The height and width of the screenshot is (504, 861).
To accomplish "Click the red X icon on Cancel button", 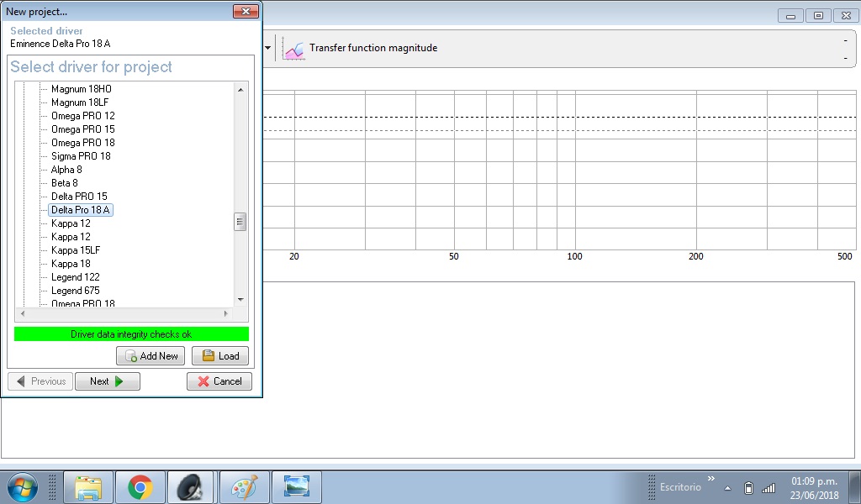I will (x=203, y=381).
